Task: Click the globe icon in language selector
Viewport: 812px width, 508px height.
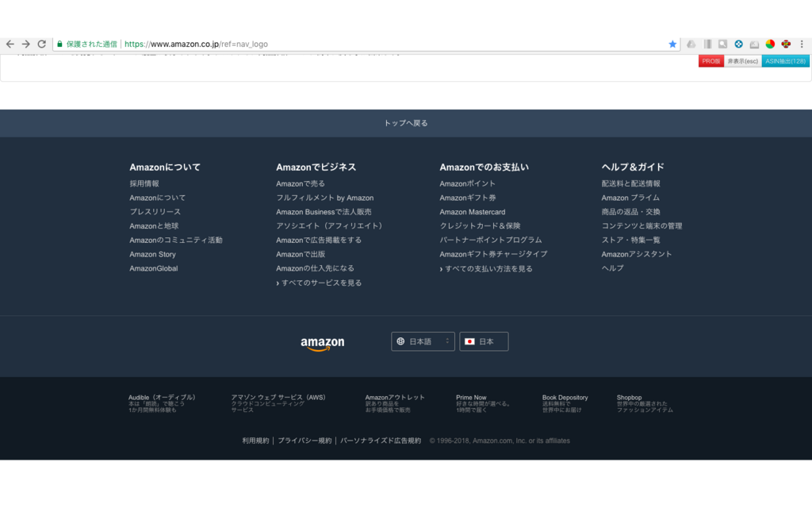Action: (x=400, y=341)
